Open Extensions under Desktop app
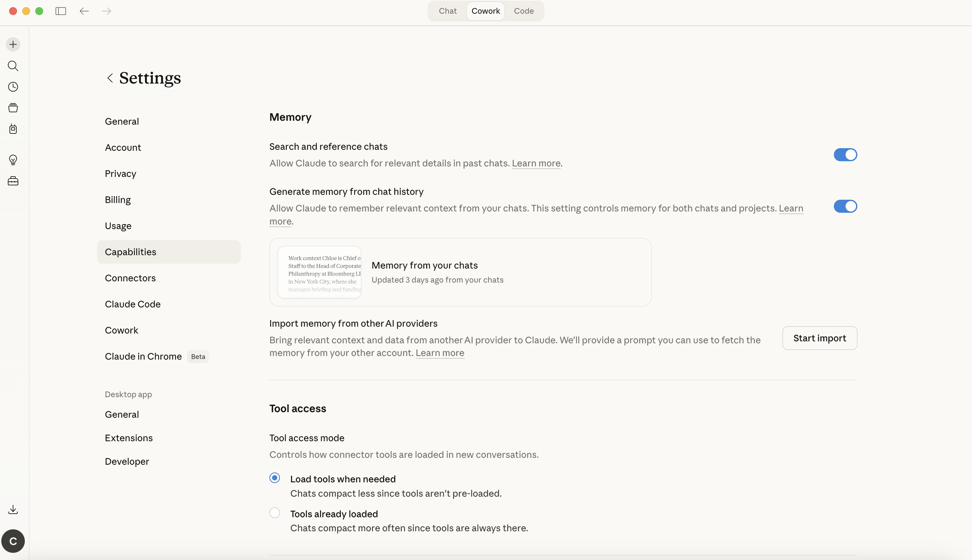 click(169, 438)
